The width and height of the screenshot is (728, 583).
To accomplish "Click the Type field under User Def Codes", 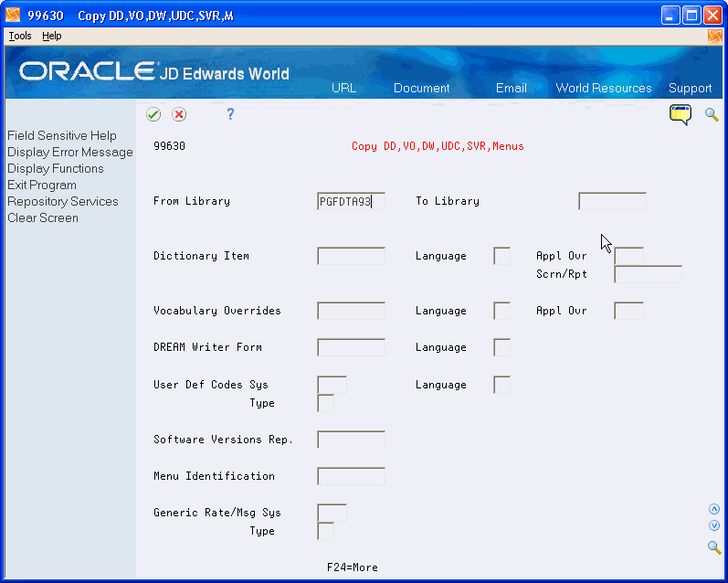I will click(x=325, y=403).
